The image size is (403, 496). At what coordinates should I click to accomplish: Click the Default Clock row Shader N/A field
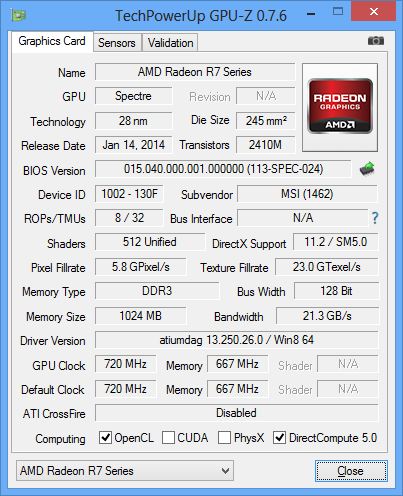pos(348,389)
